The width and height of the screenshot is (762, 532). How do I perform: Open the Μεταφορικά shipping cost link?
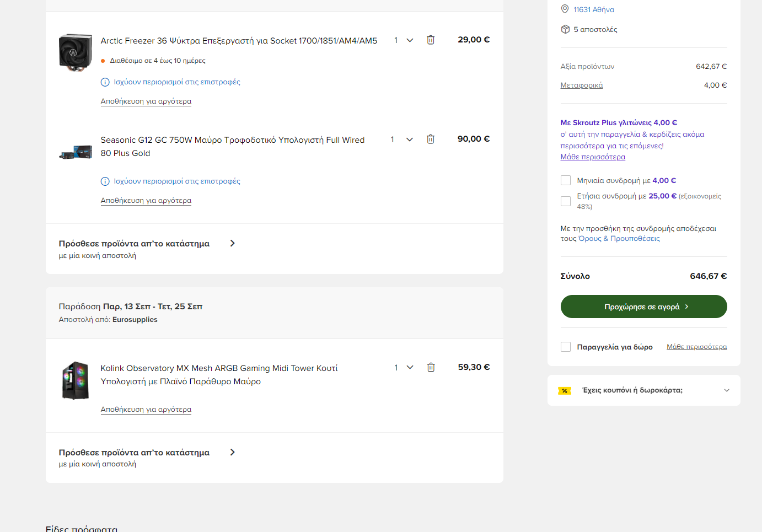(x=582, y=85)
